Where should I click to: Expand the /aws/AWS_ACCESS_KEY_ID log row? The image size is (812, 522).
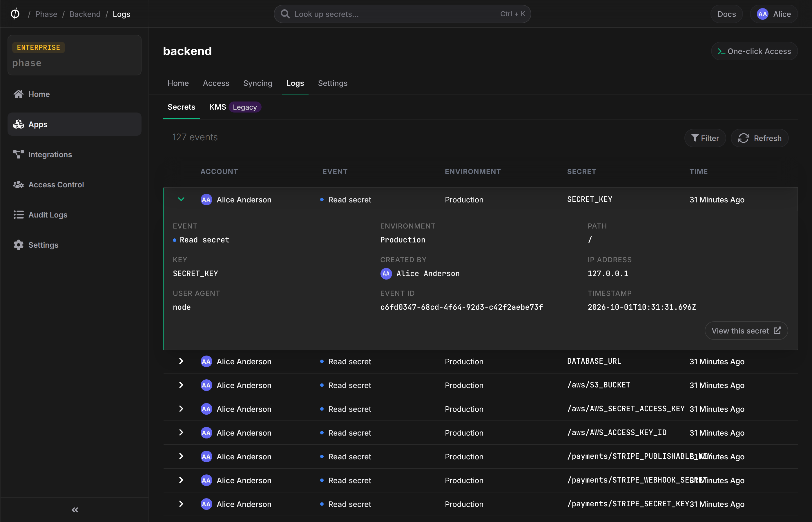coord(181,432)
